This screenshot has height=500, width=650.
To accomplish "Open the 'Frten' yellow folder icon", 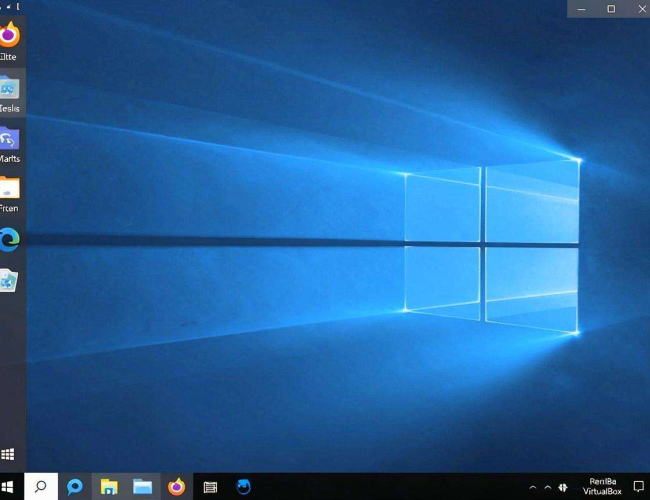I will (10, 188).
